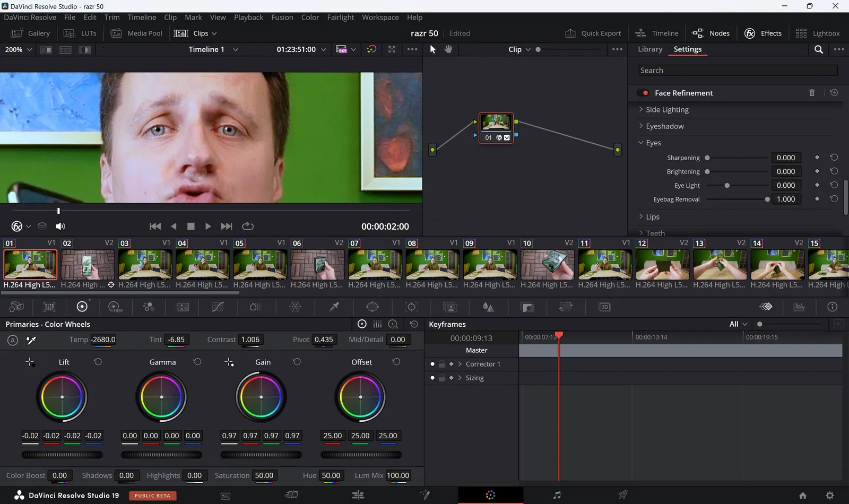
Task: Mute audio with the speaker icon
Action: click(60, 227)
